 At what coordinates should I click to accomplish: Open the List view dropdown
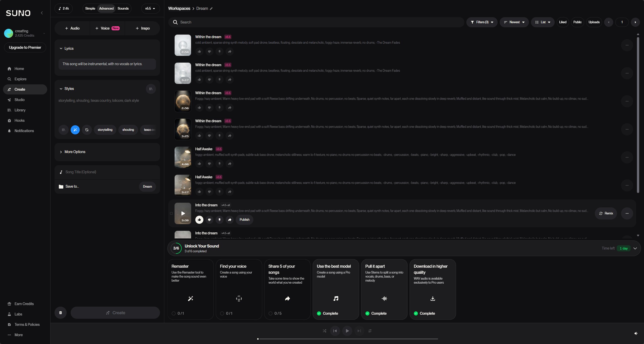tap(543, 22)
